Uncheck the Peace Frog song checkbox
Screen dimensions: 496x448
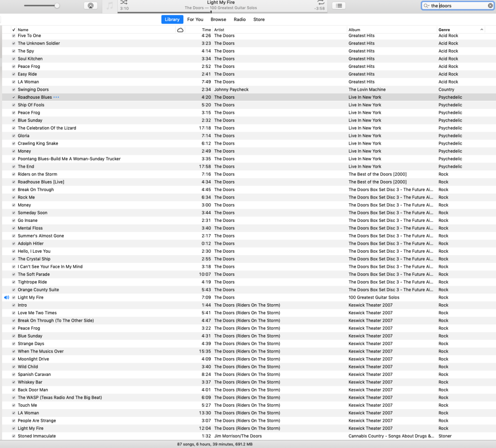tap(13, 66)
